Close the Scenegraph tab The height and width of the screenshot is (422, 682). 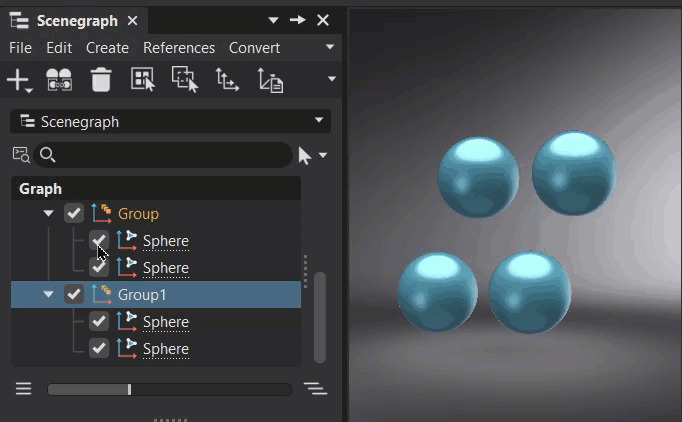pyautogui.click(x=133, y=20)
